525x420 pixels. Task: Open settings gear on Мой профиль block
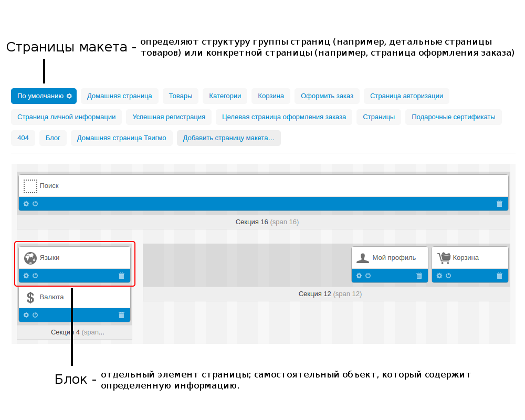pos(359,275)
